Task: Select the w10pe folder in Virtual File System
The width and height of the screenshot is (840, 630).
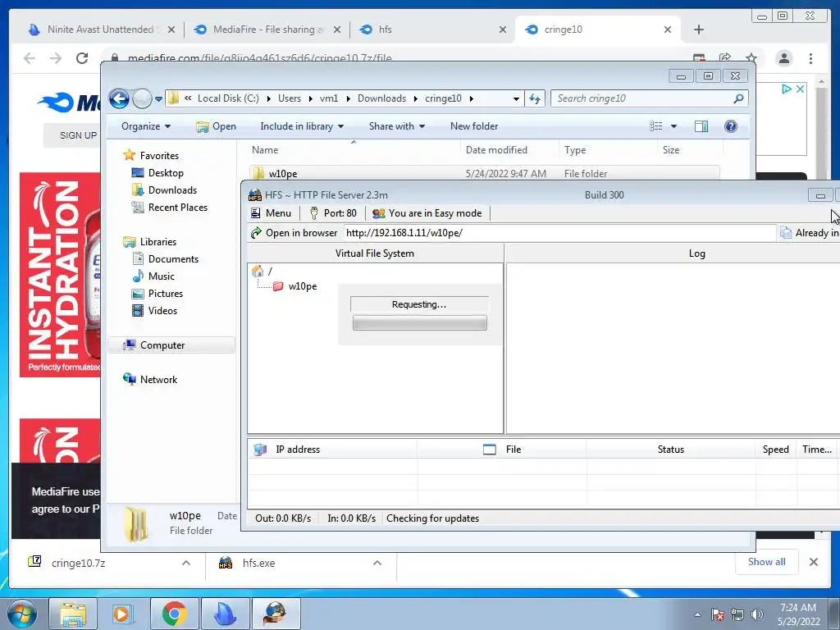Action: (295, 286)
